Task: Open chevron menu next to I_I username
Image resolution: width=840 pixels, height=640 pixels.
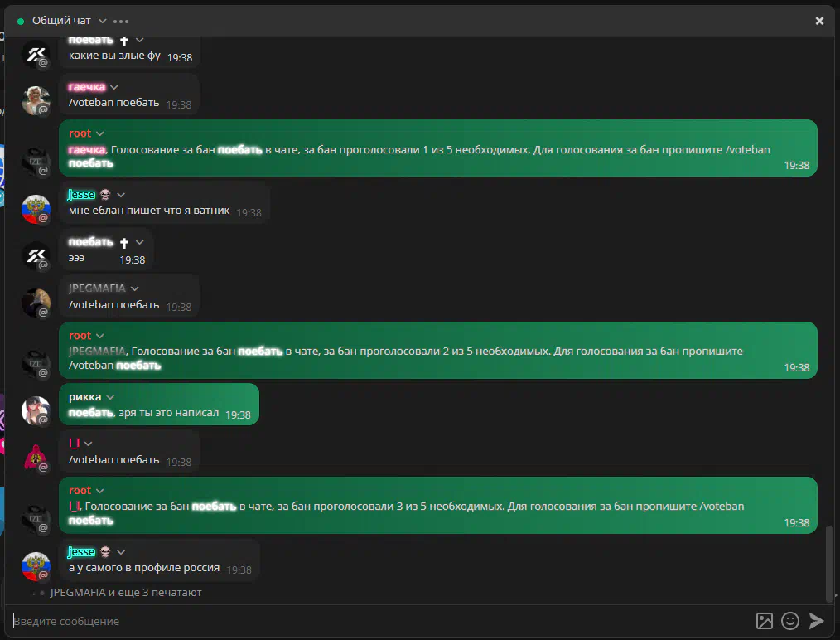Action: (89, 444)
